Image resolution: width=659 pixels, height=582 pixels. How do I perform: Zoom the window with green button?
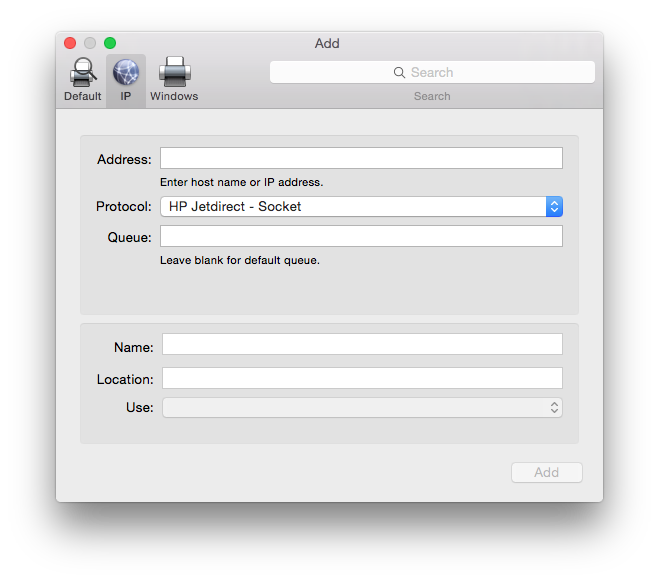coord(110,43)
